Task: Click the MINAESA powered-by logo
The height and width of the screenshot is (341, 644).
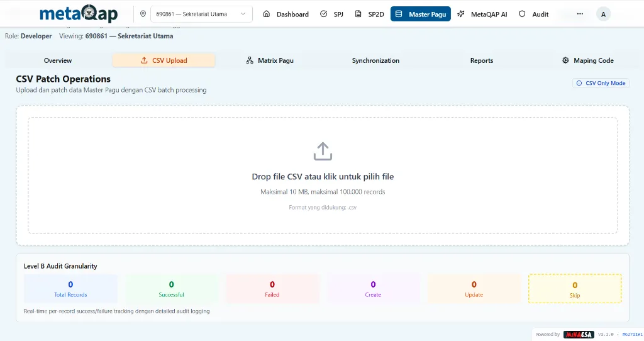Action: tap(579, 335)
